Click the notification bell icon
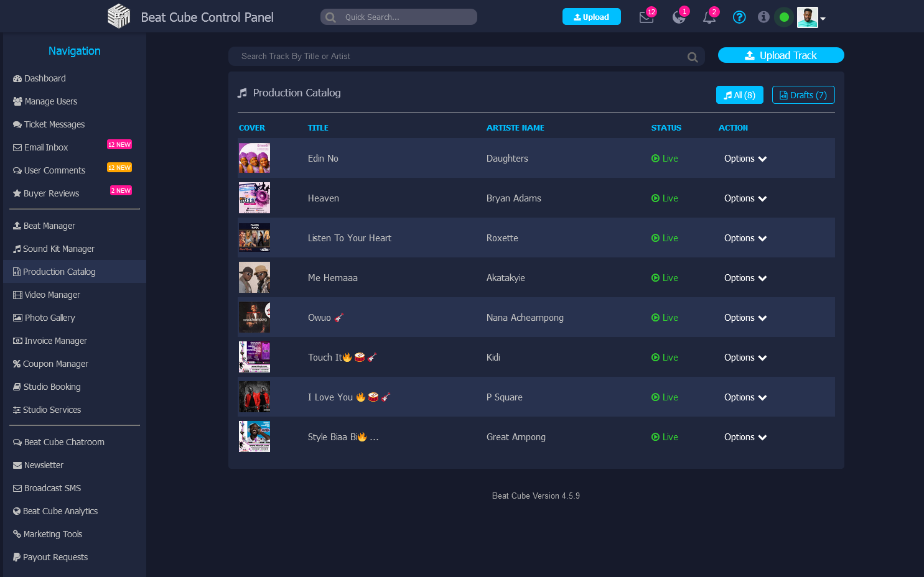Image resolution: width=924 pixels, height=577 pixels. pos(709,17)
